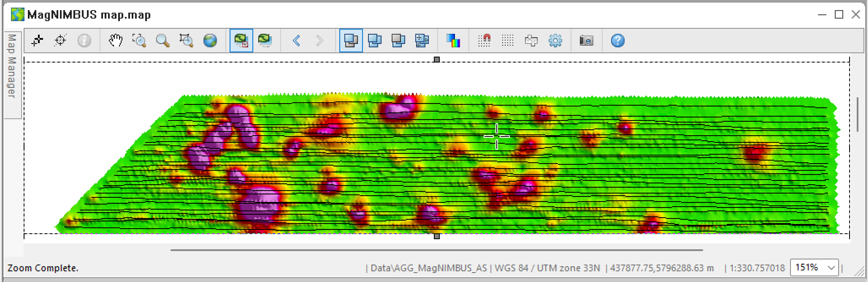This screenshot has width=868, height=282.
Task: Toggle the highlighted overlapping squares view mode
Action: point(351,41)
